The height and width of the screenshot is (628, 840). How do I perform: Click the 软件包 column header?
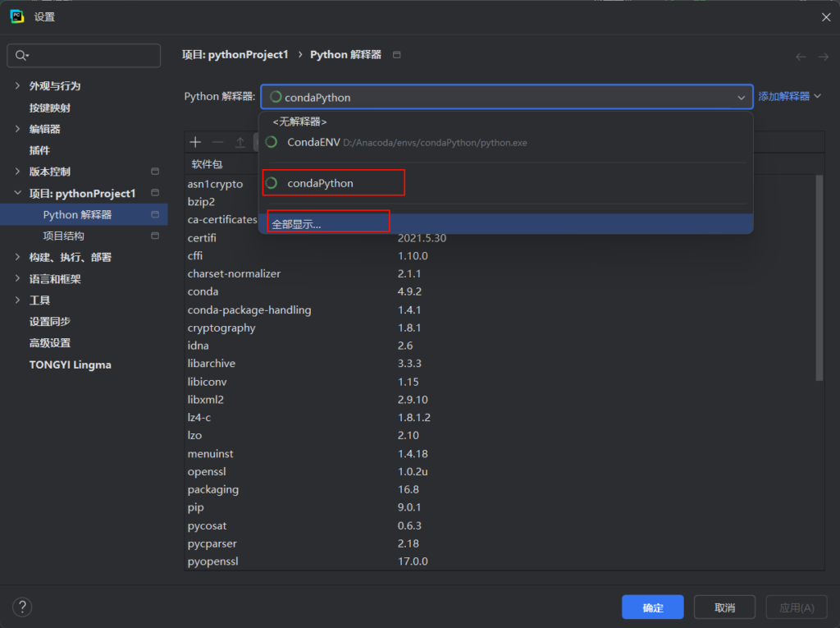[207, 164]
